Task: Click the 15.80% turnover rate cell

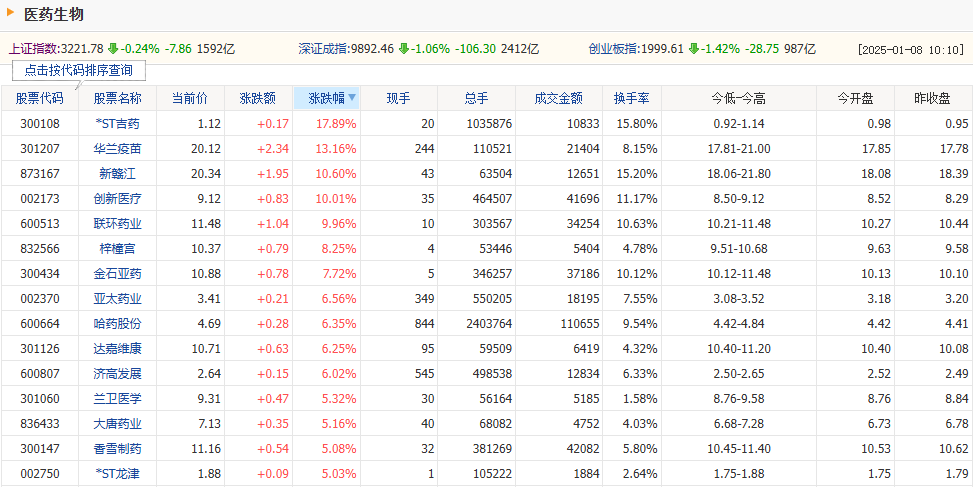Action: click(x=637, y=123)
